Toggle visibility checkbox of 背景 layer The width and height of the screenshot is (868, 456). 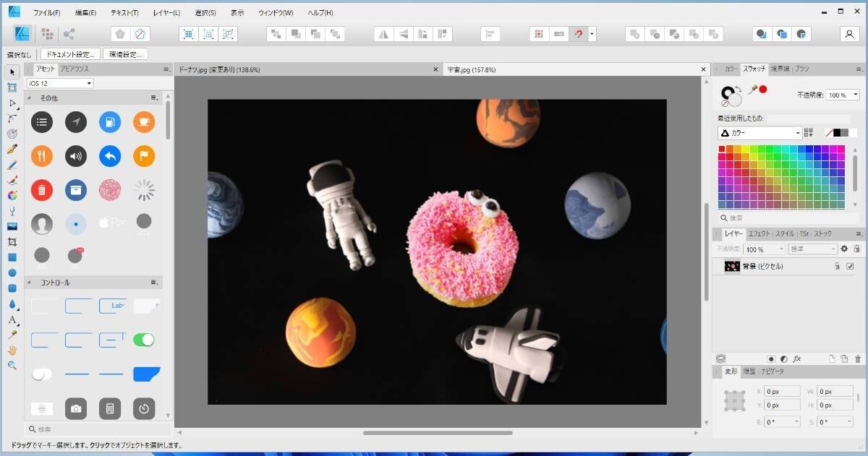[x=850, y=267]
